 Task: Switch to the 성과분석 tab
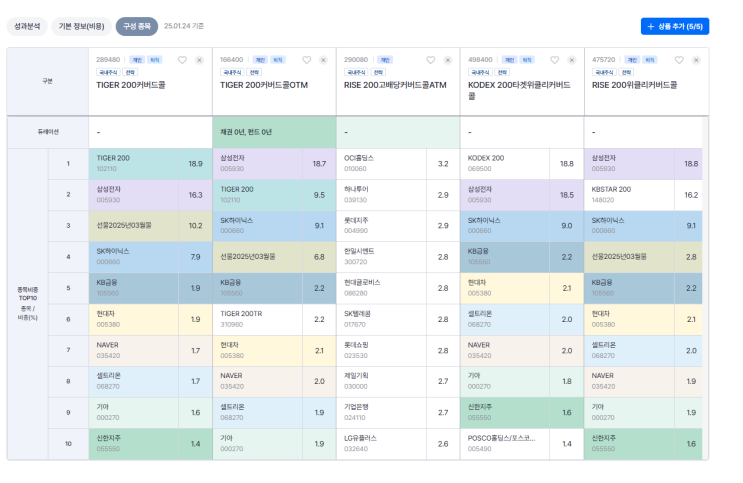(x=26, y=26)
